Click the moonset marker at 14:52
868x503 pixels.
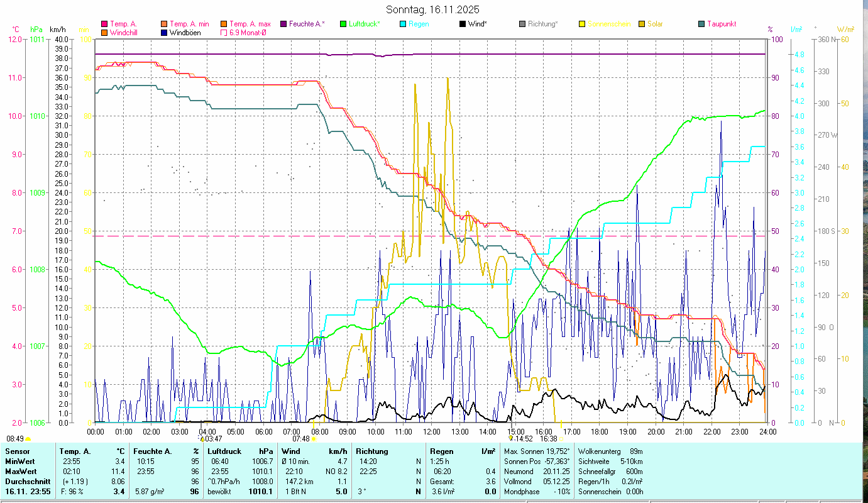(511, 438)
